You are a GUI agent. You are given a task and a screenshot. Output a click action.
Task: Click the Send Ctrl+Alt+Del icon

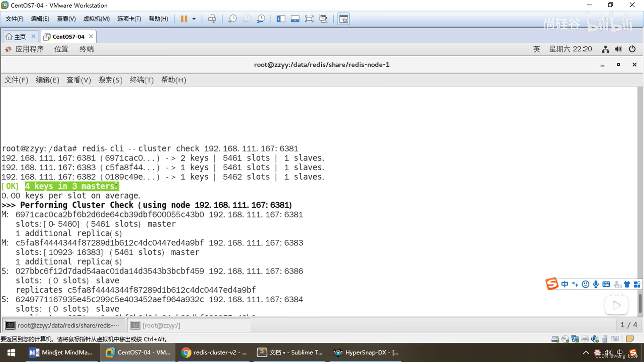[x=212, y=19]
